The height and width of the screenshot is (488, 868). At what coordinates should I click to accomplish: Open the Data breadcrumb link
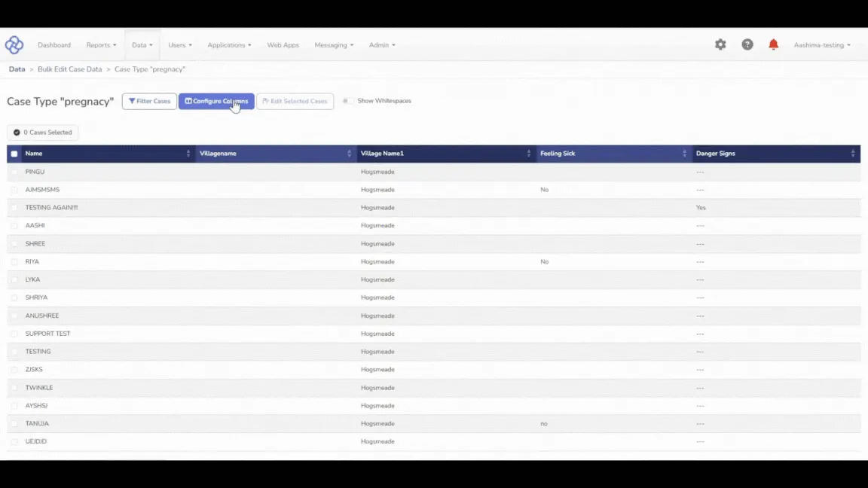coord(17,69)
